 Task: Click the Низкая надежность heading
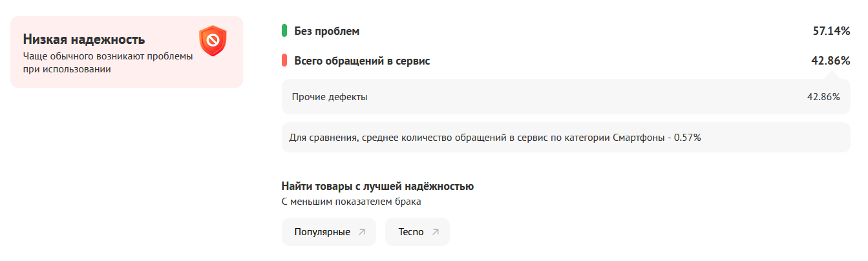coord(84,39)
